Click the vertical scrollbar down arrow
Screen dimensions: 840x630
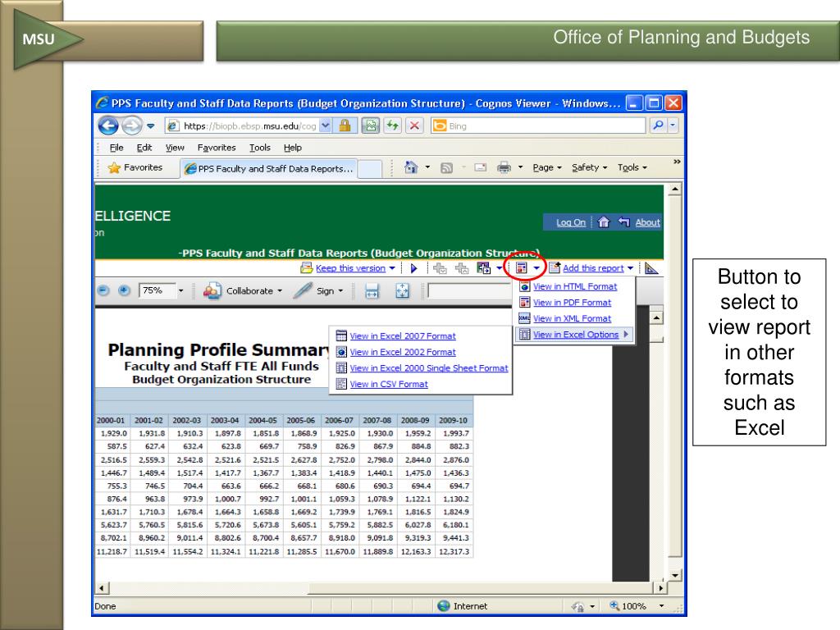[x=675, y=575]
